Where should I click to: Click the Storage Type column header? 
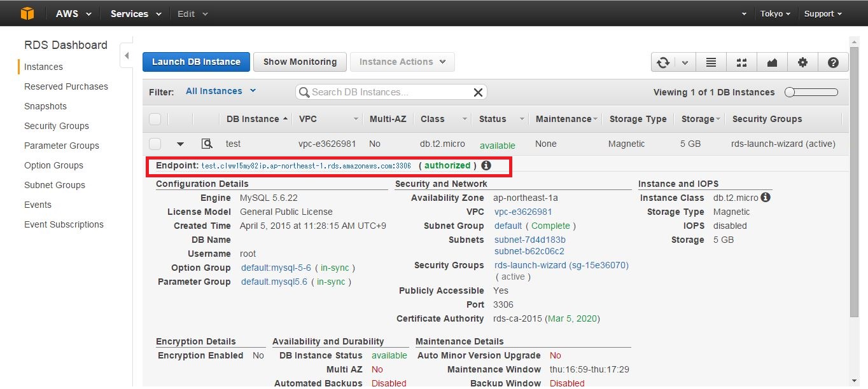coord(638,119)
